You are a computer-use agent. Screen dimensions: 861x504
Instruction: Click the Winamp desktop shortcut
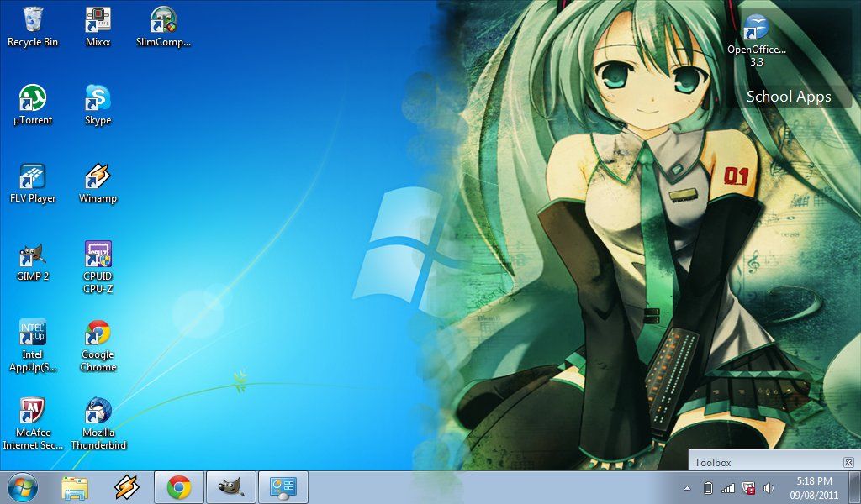click(x=98, y=183)
